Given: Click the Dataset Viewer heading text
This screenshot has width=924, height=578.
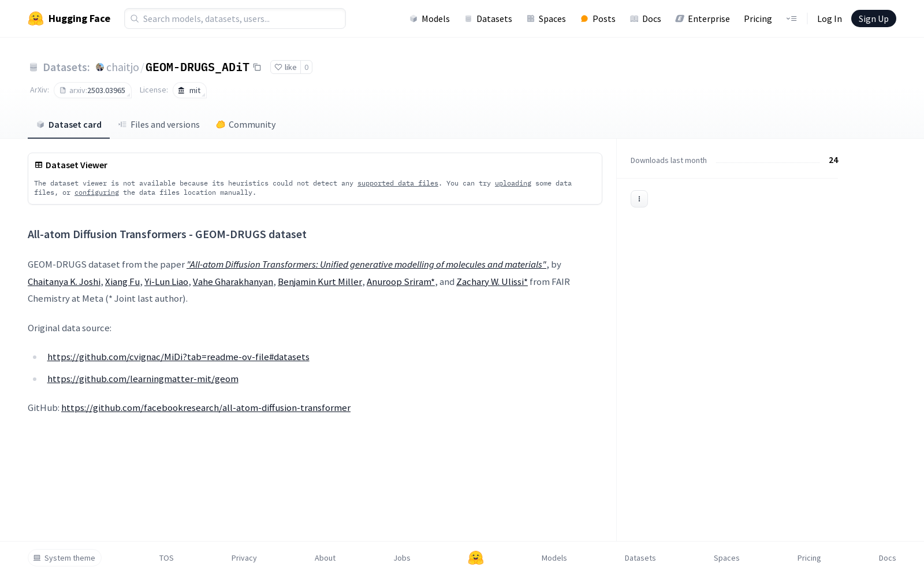Looking at the screenshot, I should 76,165.
